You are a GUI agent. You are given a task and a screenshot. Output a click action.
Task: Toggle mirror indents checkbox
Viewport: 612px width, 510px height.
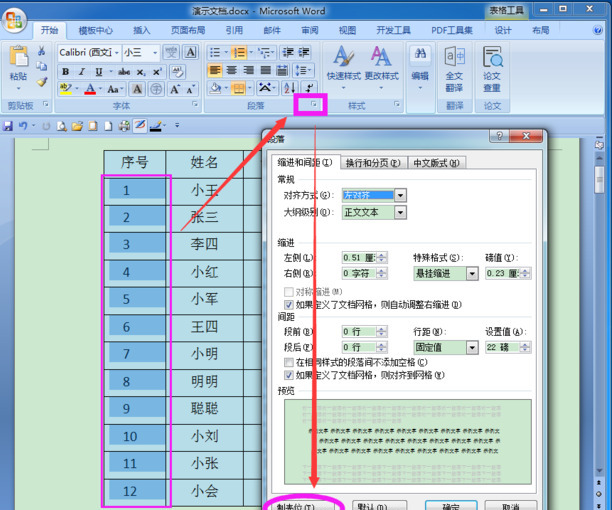[289, 292]
